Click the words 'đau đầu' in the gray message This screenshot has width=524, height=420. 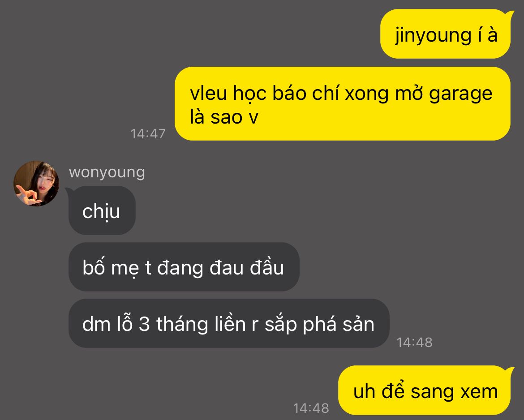pos(247,267)
